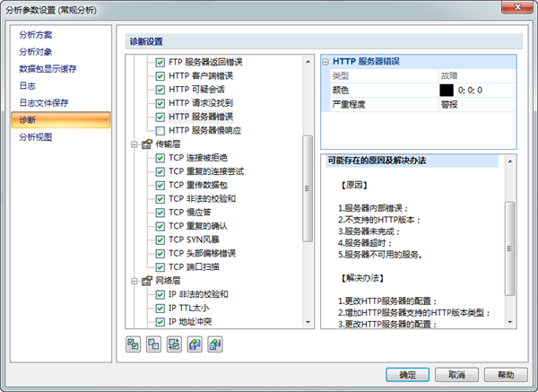Close the 分析参数设置 dialog
The image size is (538, 392).
[517, 7]
